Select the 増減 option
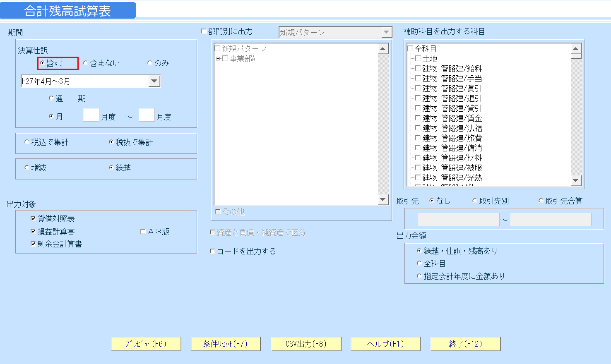The width and height of the screenshot is (611, 364). 27,167
